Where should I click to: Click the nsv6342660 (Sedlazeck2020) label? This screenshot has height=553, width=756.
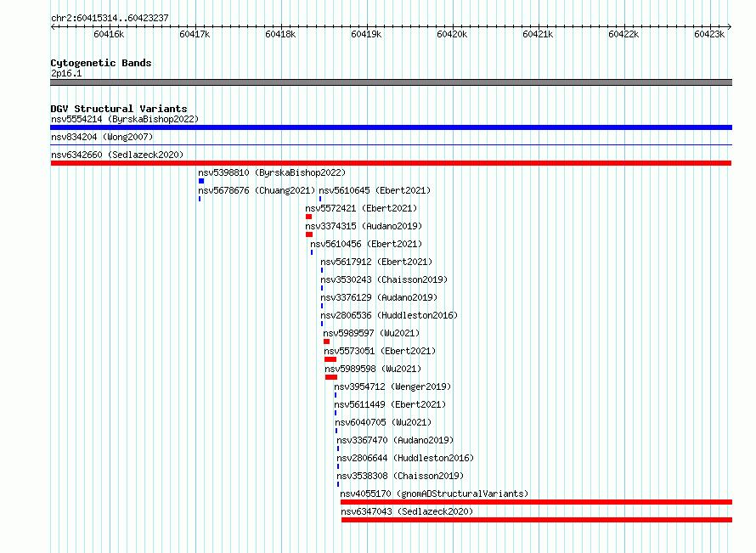tap(117, 155)
